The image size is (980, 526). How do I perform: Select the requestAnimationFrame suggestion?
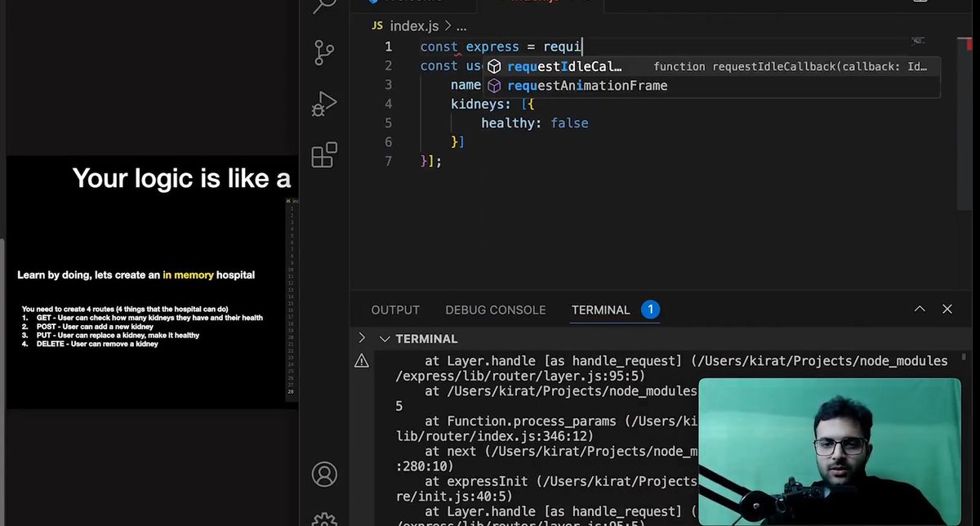coord(711,86)
